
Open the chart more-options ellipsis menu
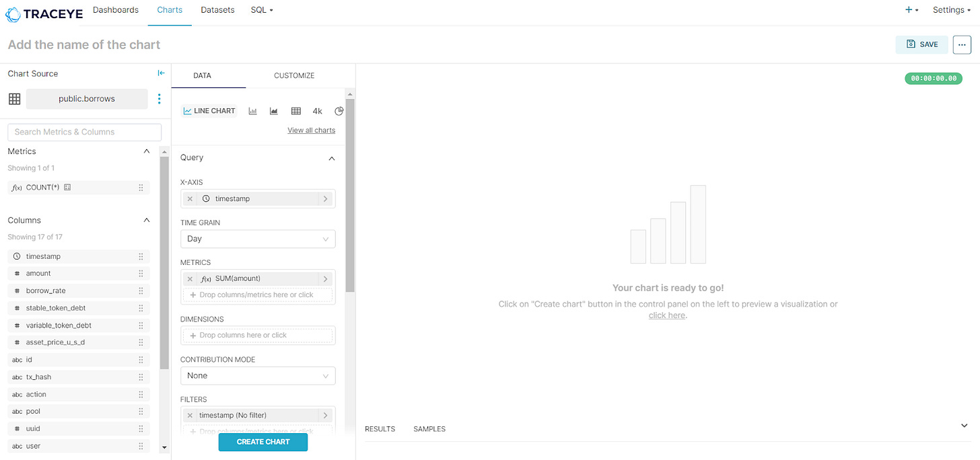[x=962, y=44]
